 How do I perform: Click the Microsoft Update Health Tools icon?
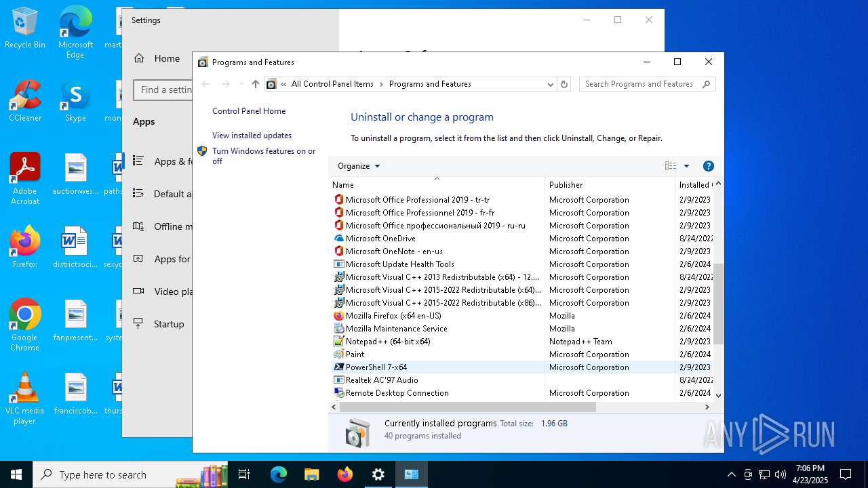point(339,264)
